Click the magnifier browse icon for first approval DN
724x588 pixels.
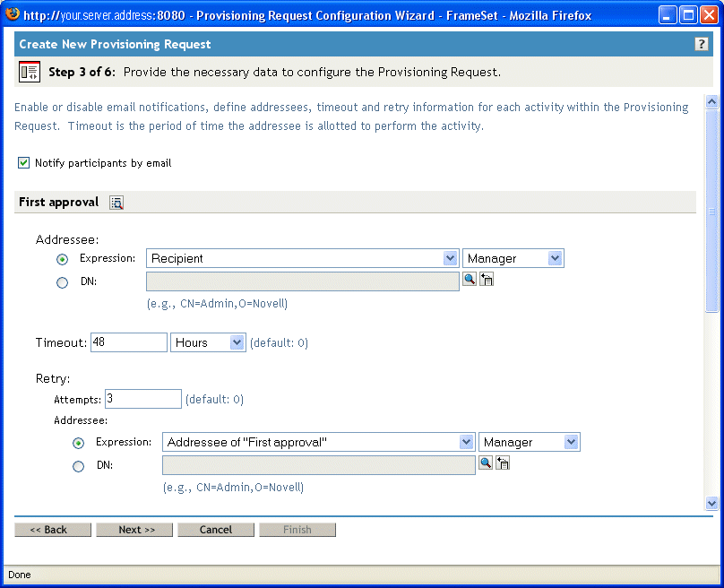coord(470,279)
